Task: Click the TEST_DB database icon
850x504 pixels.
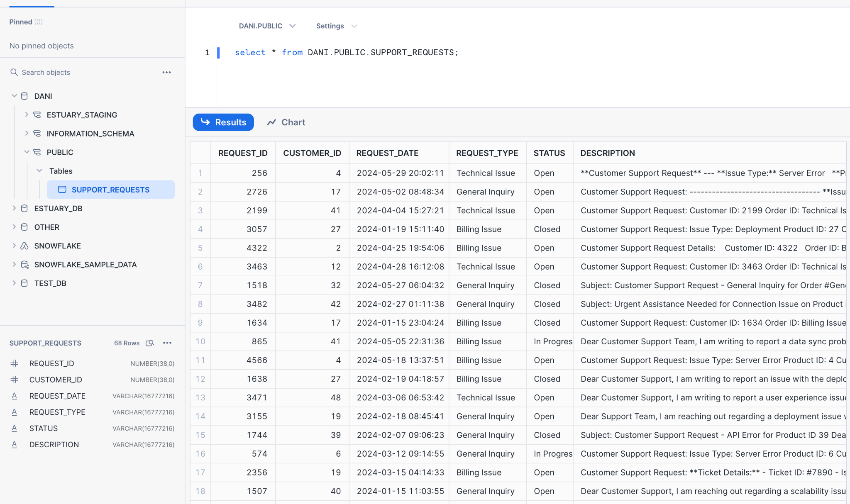Action: coord(24,283)
